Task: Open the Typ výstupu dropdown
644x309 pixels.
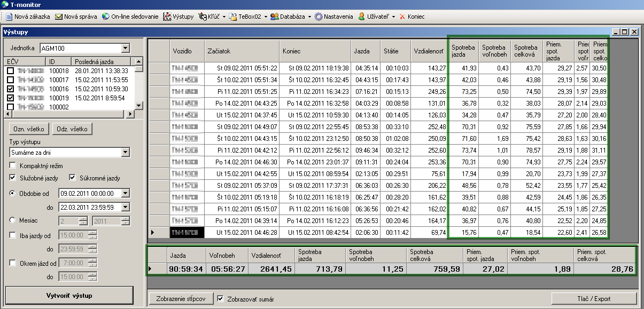Action: tap(125, 153)
